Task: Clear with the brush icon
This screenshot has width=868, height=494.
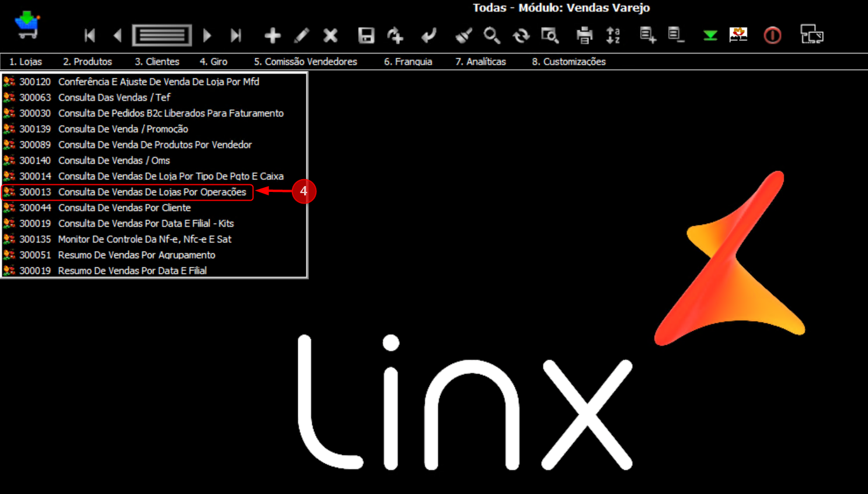Action: (x=463, y=36)
